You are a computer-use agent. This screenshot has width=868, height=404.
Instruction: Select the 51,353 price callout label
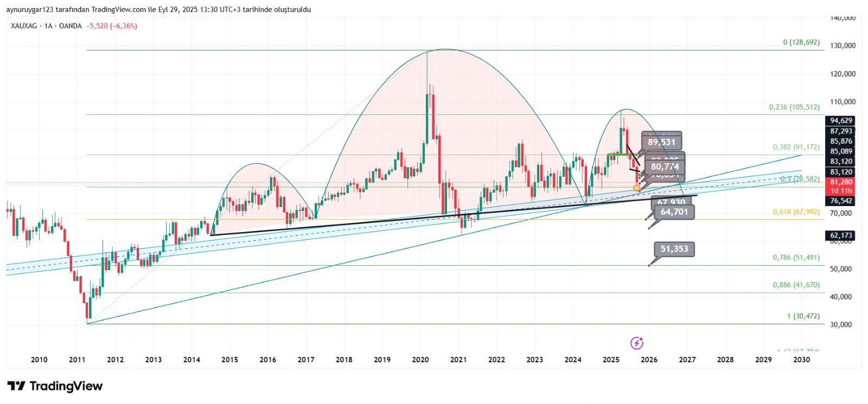pos(674,249)
